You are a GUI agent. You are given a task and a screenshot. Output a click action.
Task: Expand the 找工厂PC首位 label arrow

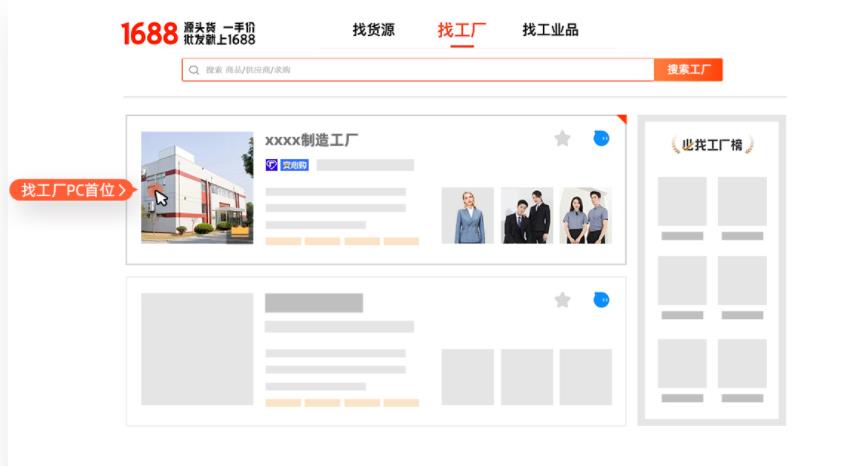click(122, 190)
